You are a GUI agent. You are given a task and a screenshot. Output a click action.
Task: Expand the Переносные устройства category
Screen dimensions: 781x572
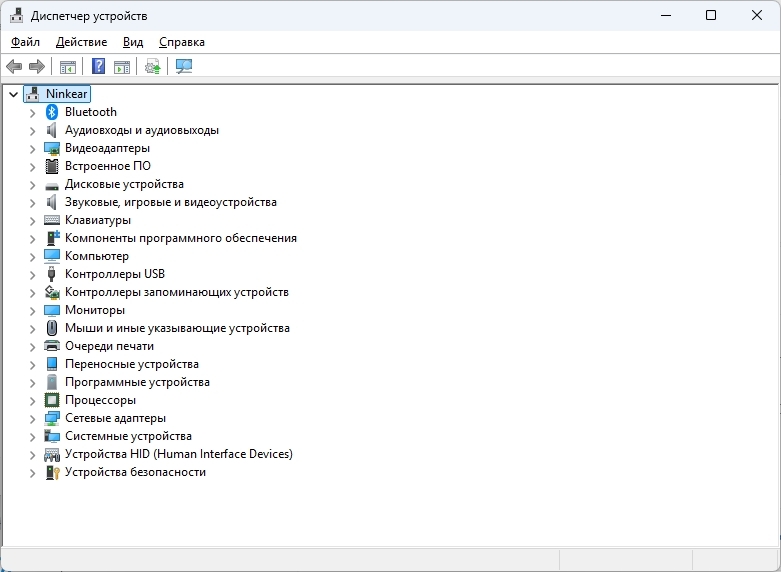(32, 365)
